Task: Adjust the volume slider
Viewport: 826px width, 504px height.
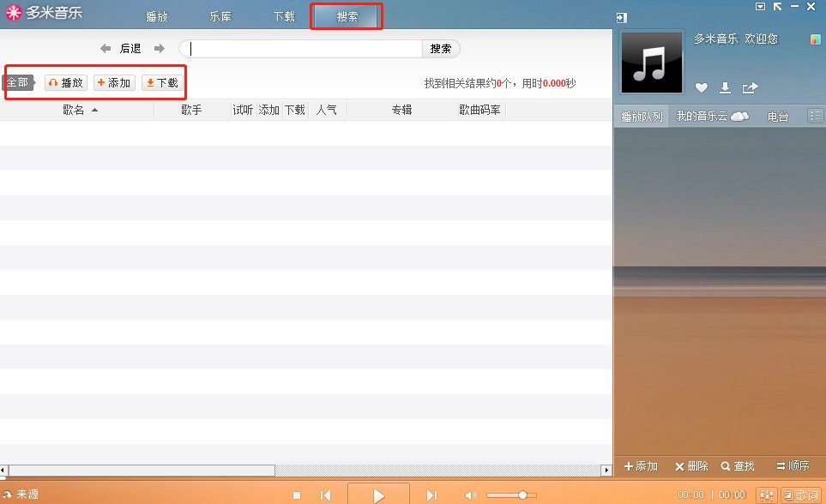Action: click(x=511, y=495)
